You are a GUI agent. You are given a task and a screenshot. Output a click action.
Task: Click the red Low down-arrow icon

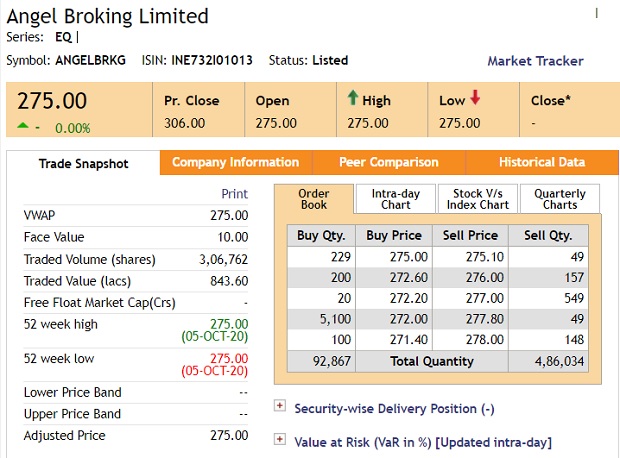point(475,99)
